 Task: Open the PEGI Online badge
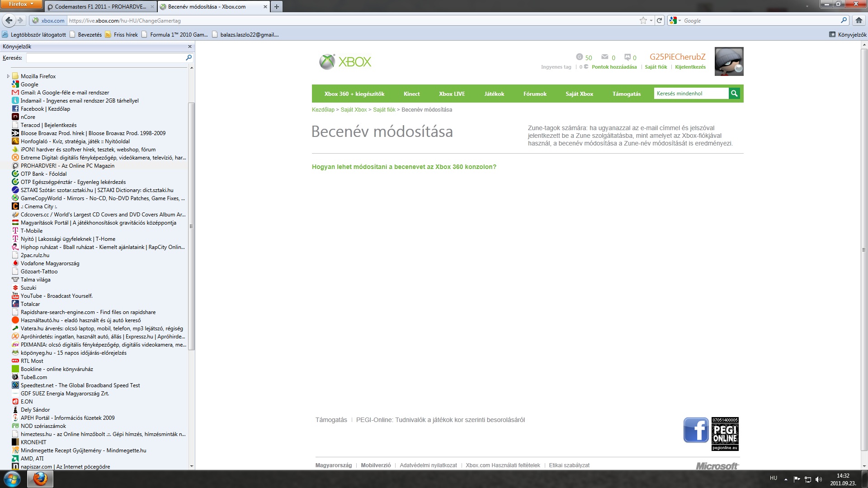coord(725,434)
